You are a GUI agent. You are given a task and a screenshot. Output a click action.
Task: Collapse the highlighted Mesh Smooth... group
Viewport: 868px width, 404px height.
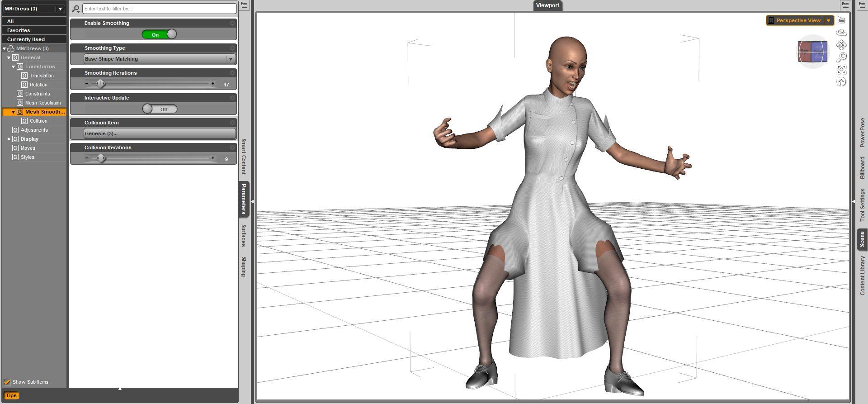(13, 112)
